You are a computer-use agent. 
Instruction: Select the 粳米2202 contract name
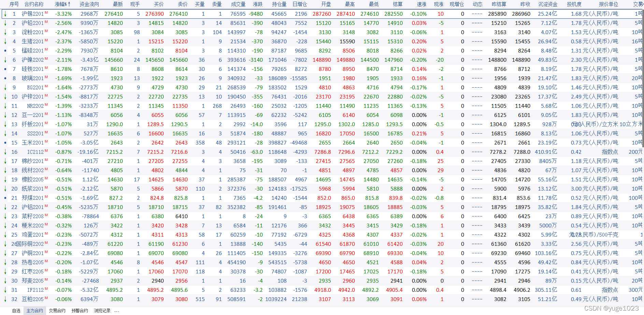(33, 226)
